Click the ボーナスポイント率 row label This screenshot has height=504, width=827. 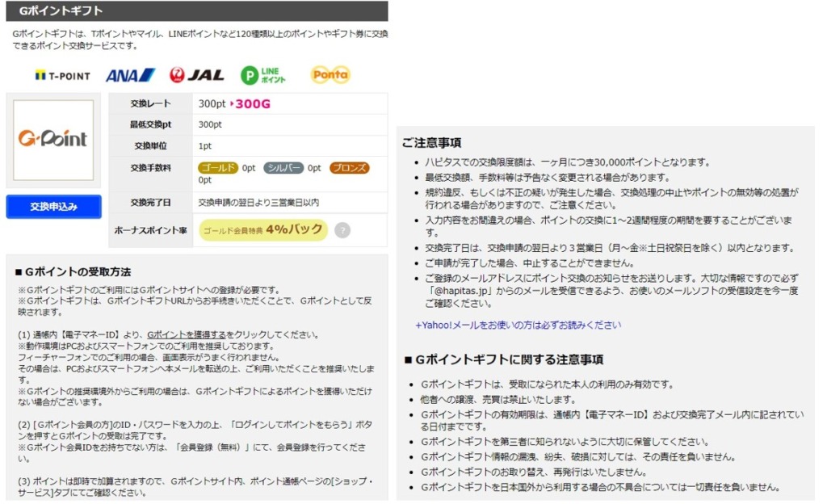coord(151,230)
